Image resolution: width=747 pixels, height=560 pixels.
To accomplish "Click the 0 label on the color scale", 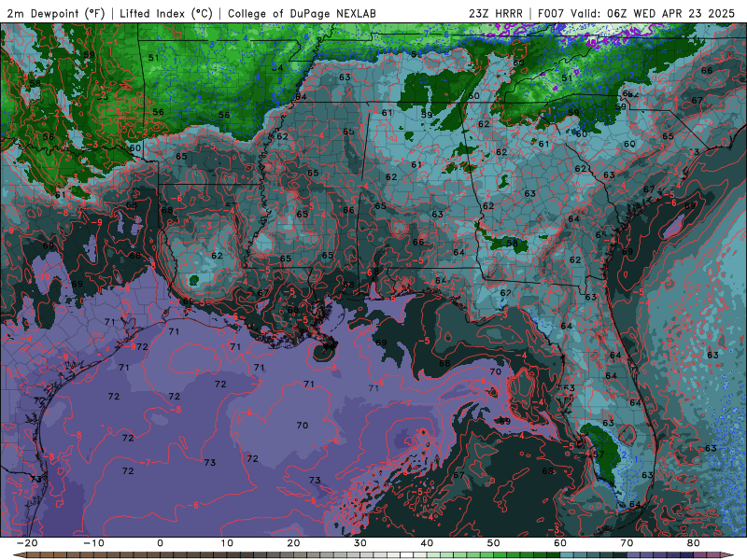I will 160,543.
